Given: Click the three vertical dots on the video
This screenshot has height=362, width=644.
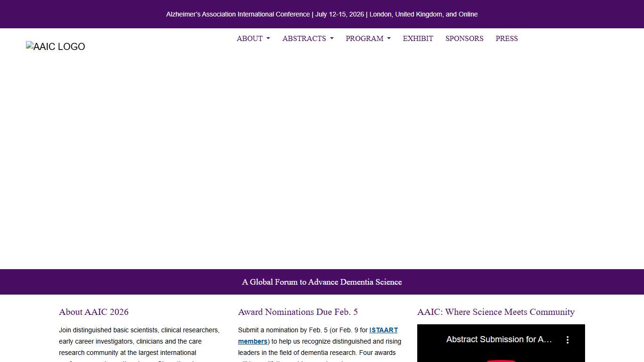Looking at the screenshot, I should (x=568, y=339).
